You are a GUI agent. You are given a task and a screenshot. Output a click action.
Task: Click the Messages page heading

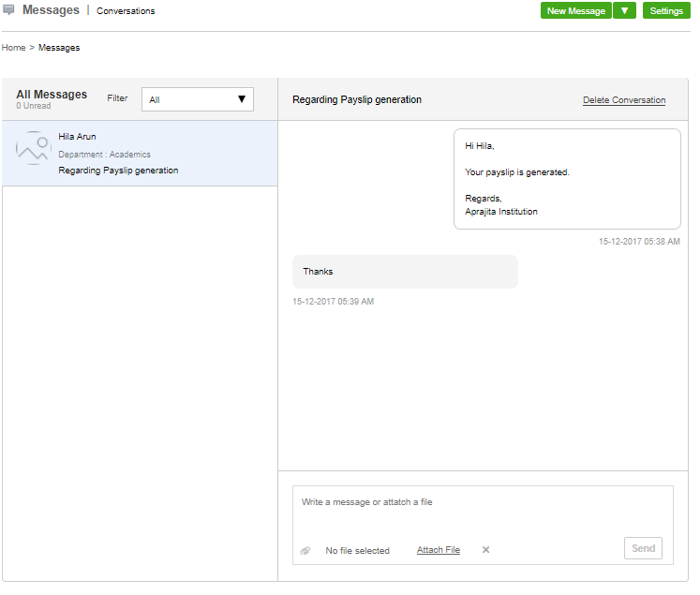(x=51, y=10)
